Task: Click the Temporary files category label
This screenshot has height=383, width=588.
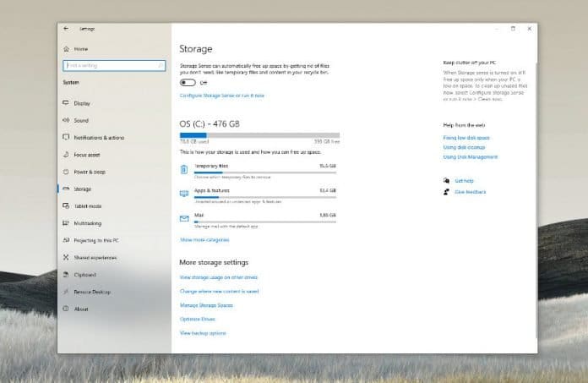Action: pos(211,166)
